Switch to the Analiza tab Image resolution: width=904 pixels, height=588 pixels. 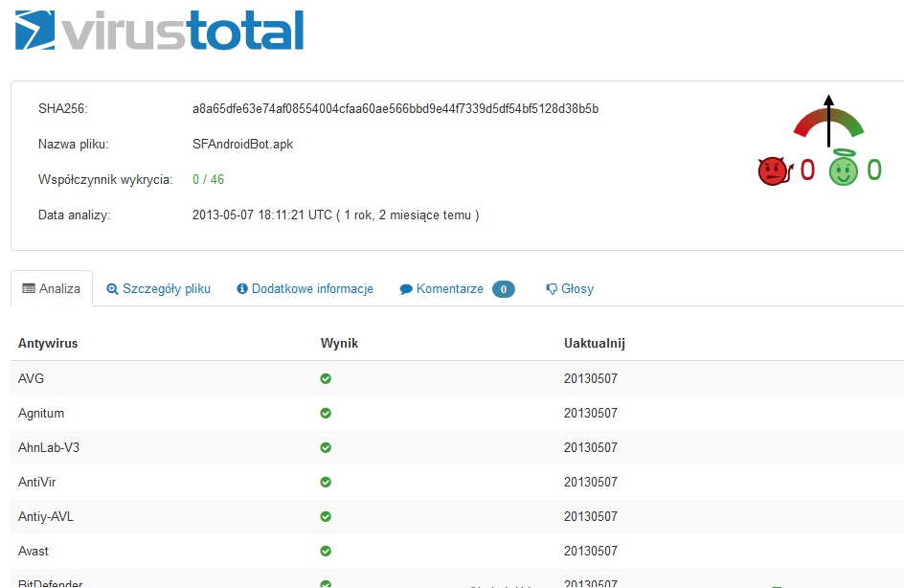[52, 288]
